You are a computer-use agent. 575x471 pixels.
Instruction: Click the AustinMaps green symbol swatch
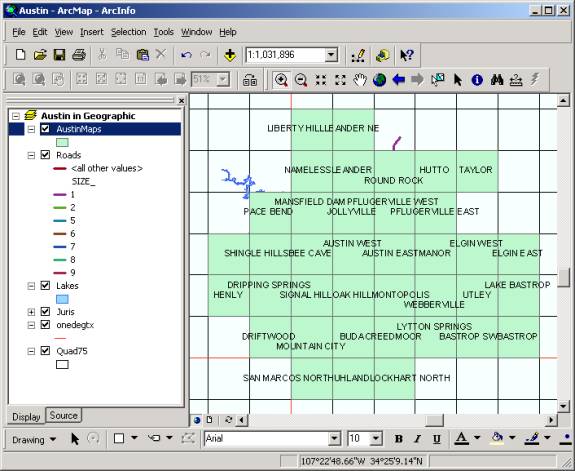click(62, 142)
